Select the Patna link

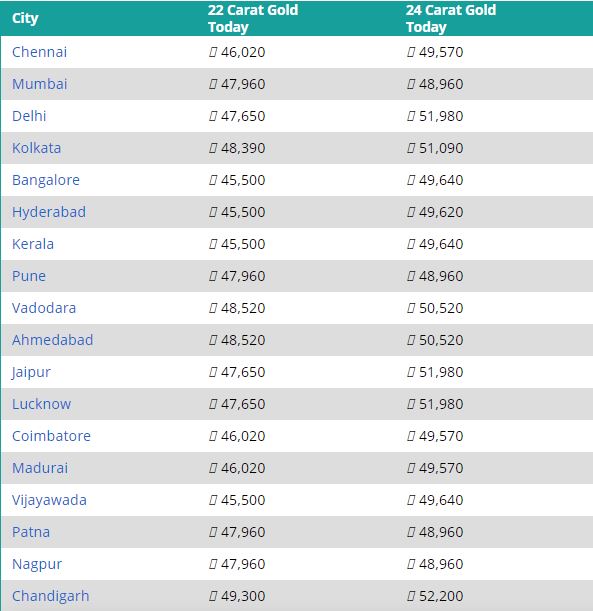point(31,532)
